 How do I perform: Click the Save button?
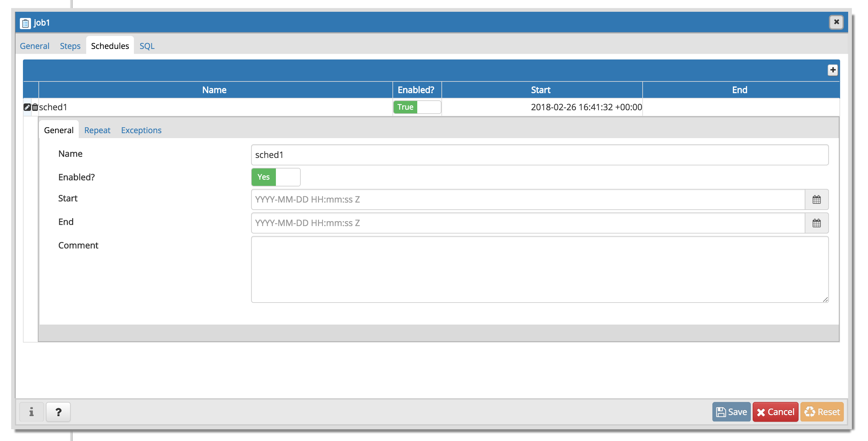731,412
